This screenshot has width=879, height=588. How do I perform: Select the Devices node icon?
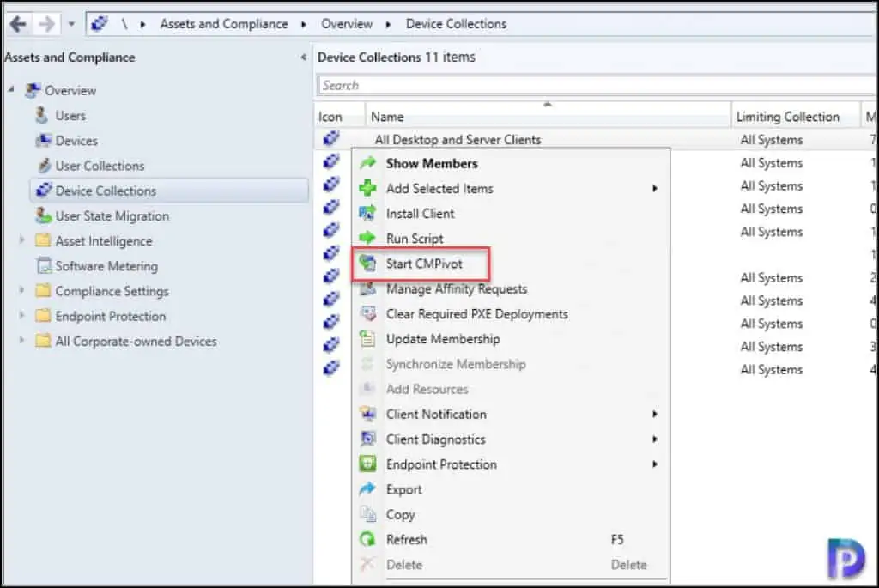tap(43, 140)
